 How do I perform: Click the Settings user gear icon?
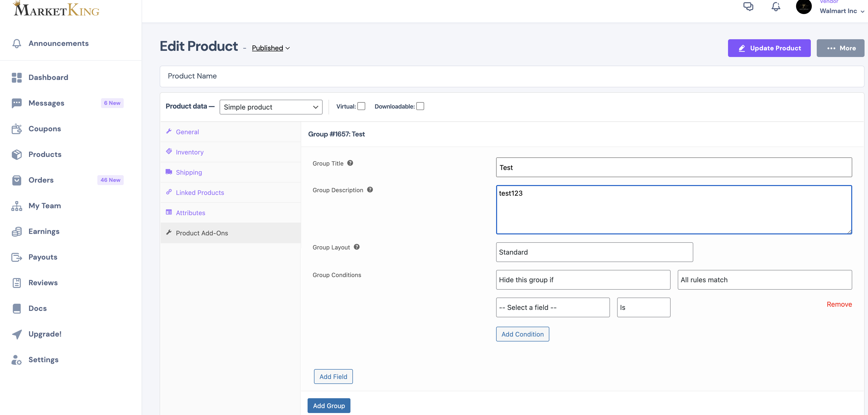17,360
